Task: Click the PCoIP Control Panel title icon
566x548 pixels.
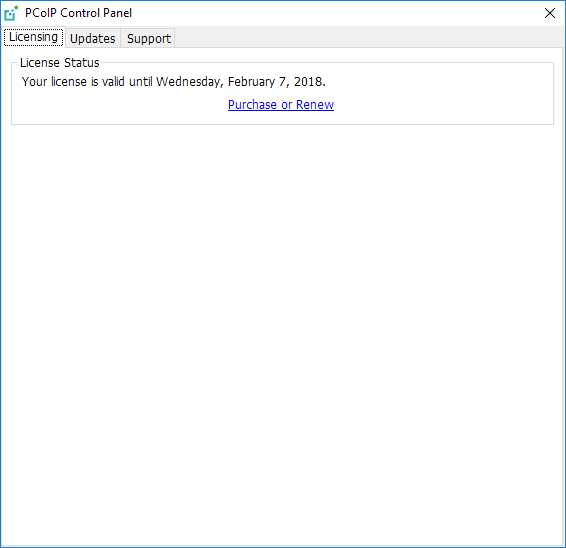Action: [11, 13]
